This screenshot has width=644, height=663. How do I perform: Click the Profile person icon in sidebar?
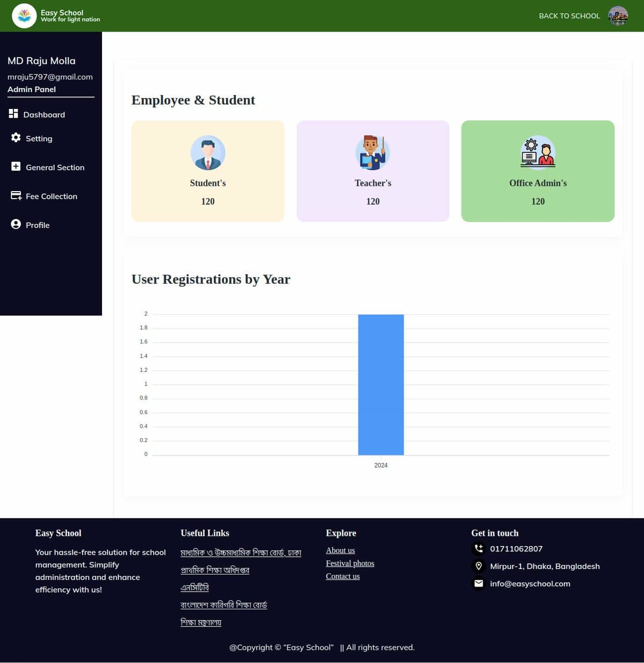coord(15,224)
